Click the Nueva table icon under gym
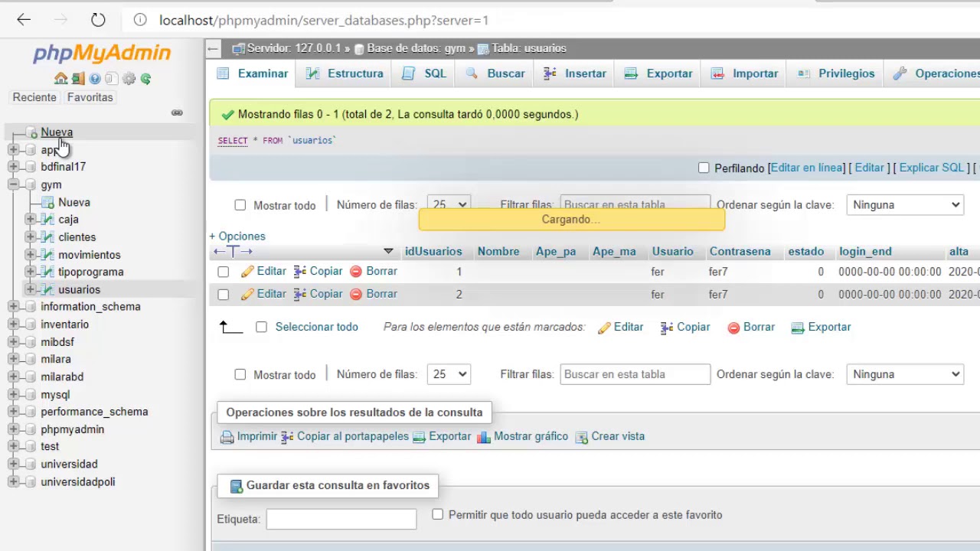This screenshot has height=551, width=980. coord(47,203)
